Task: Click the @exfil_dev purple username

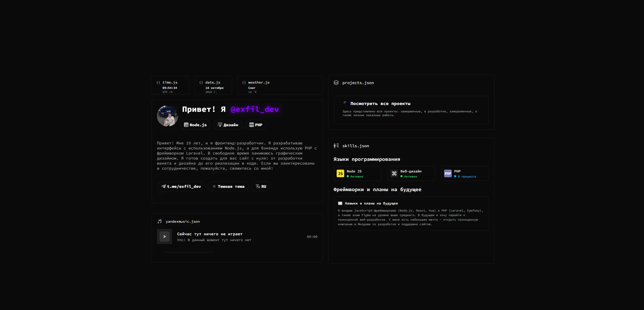Action: [x=255, y=109]
